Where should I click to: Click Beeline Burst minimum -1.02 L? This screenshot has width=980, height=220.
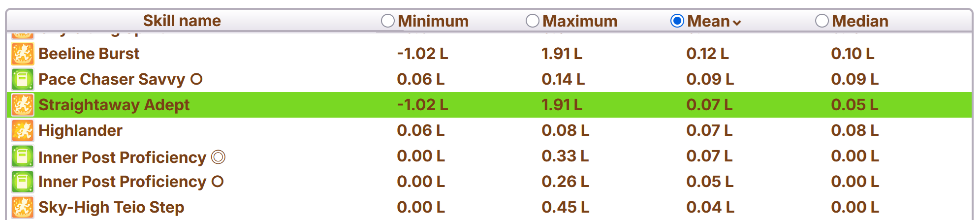[x=422, y=54]
